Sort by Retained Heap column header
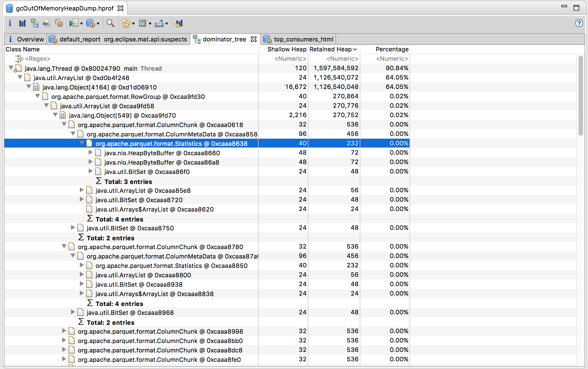Viewport: 588px width, 369px height. coord(334,49)
